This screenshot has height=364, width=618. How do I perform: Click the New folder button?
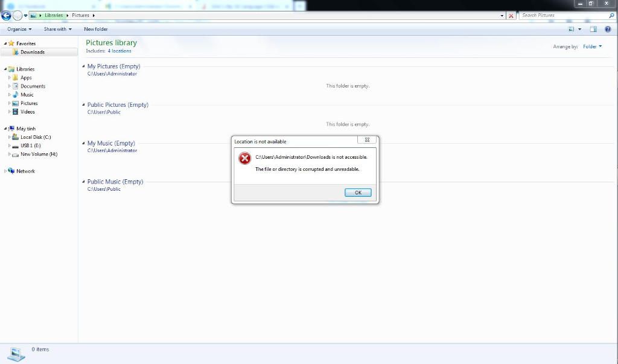click(x=96, y=29)
